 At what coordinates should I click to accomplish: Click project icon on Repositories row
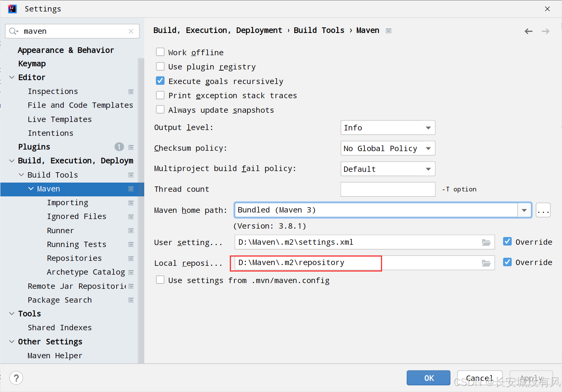(x=131, y=259)
